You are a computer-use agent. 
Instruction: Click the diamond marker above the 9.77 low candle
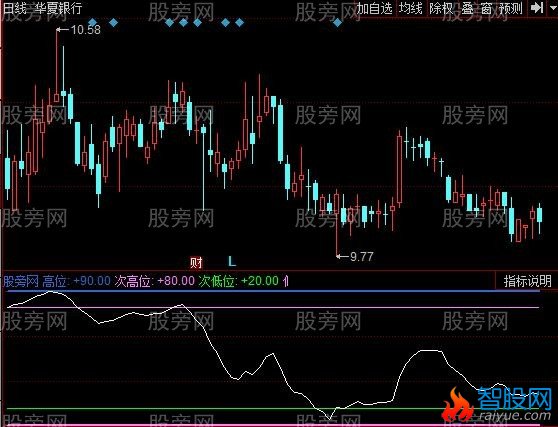point(337,23)
